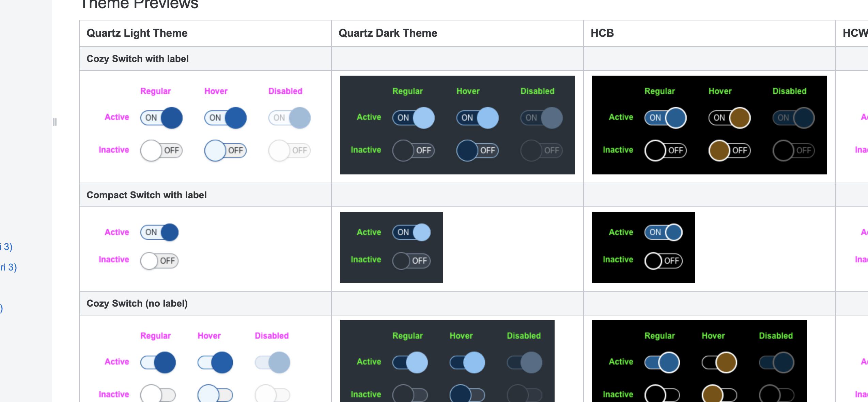Click Light Theme cozy Active Hover ON switch

point(225,118)
